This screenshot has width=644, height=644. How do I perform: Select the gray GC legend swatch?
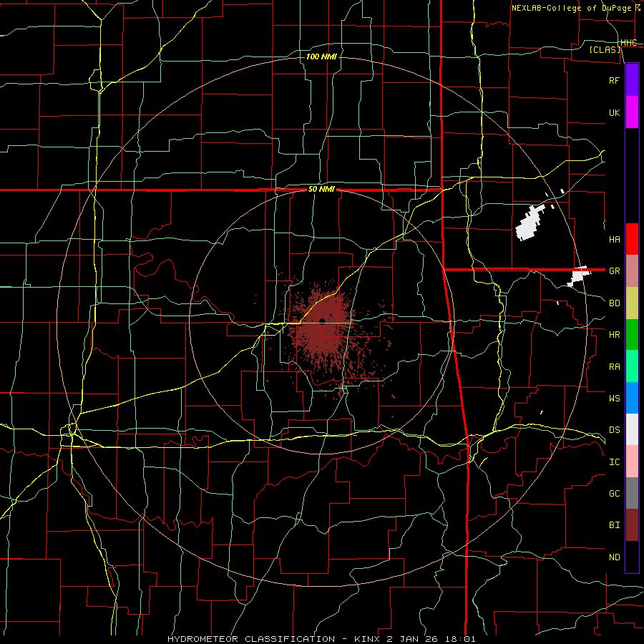[632, 493]
